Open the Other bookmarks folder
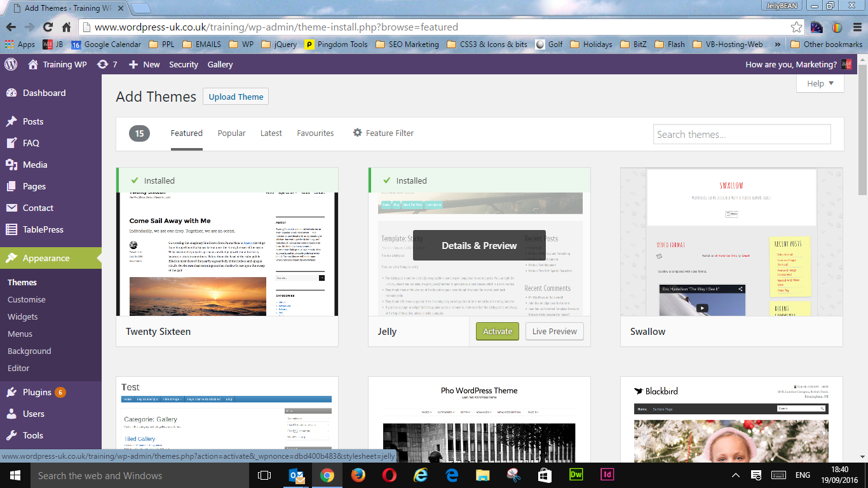The height and width of the screenshot is (488, 868). pyautogui.click(x=827, y=44)
